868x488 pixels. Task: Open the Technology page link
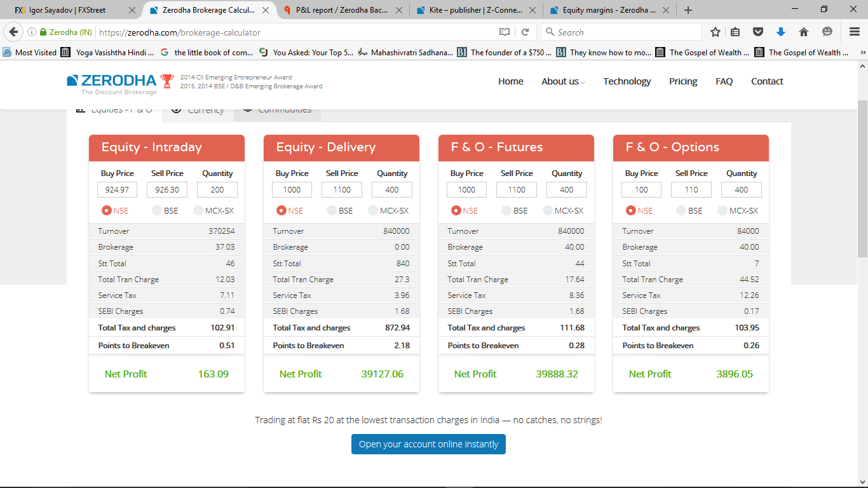[627, 81]
